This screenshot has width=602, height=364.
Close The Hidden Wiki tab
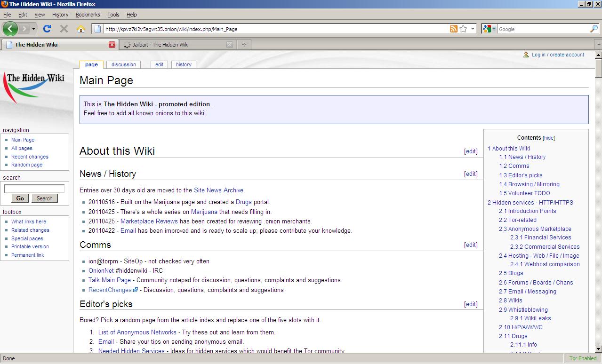point(112,45)
